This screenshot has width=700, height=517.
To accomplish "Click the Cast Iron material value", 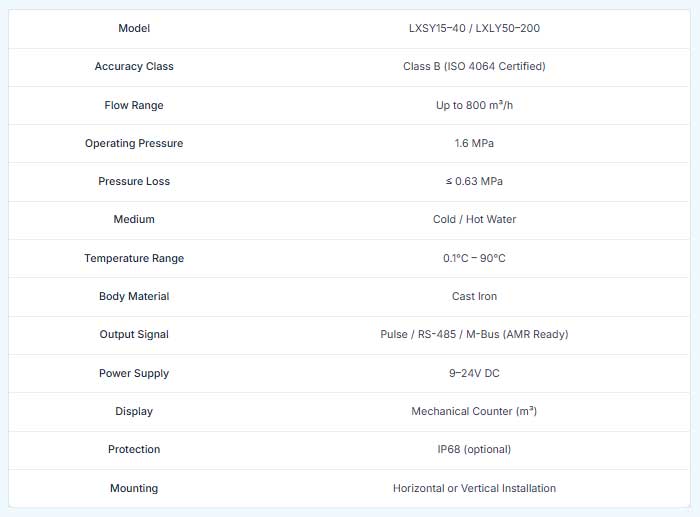I will 474,296.
